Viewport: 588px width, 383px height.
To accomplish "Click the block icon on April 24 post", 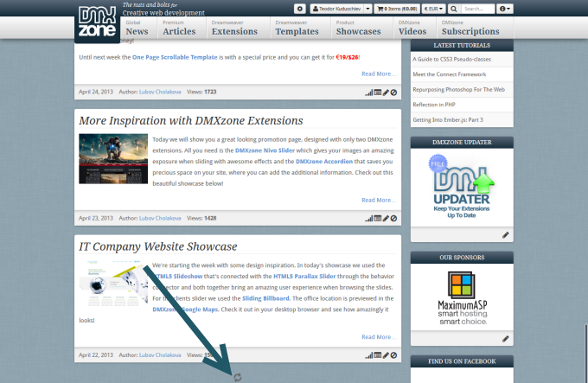I will click(x=393, y=93).
